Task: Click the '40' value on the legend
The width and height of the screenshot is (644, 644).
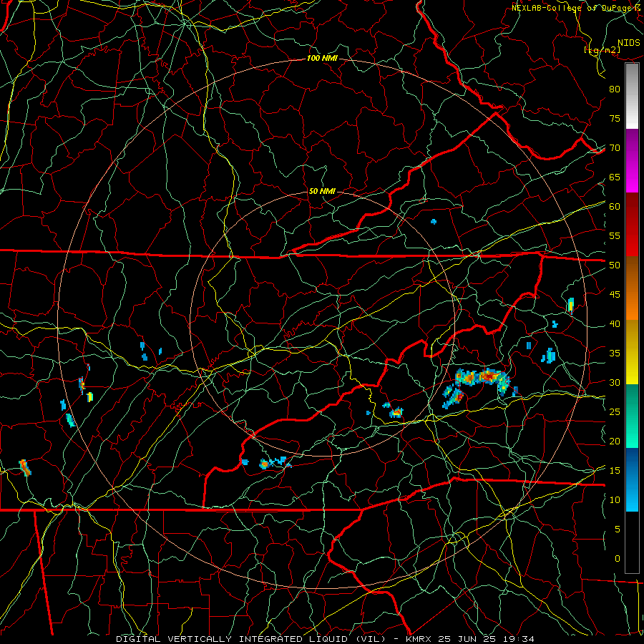Action: click(x=615, y=324)
